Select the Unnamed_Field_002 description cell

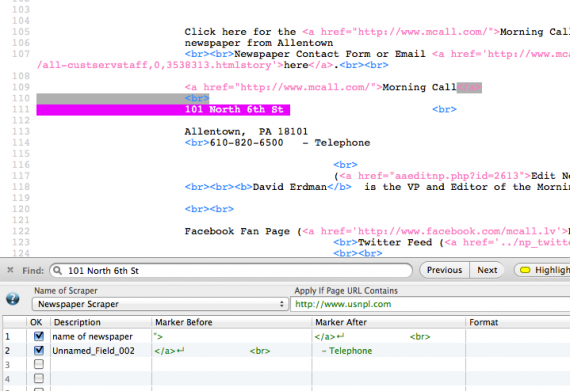pyautogui.click(x=101, y=351)
